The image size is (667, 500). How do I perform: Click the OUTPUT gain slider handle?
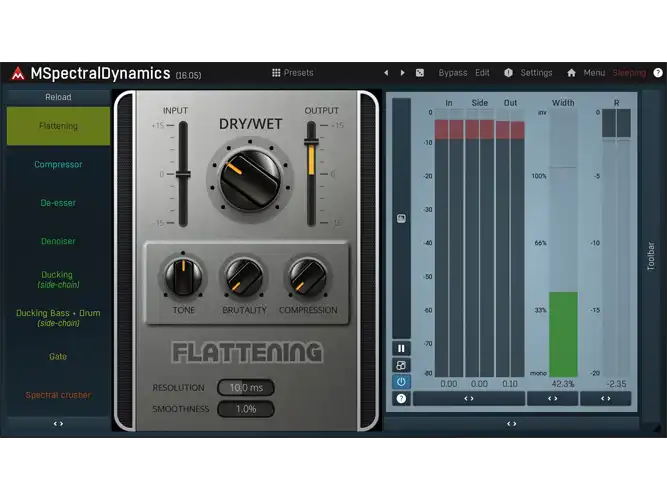[311, 142]
